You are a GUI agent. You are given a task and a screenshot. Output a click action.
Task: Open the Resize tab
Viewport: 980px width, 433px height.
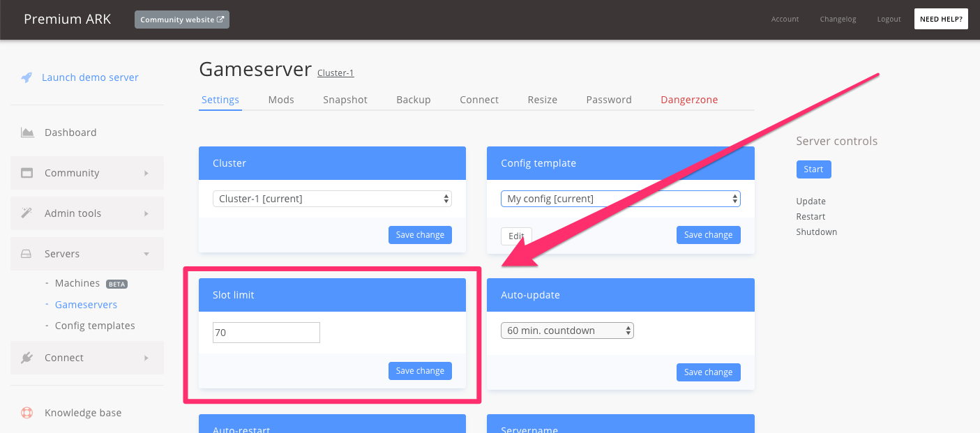coord(543,100)
